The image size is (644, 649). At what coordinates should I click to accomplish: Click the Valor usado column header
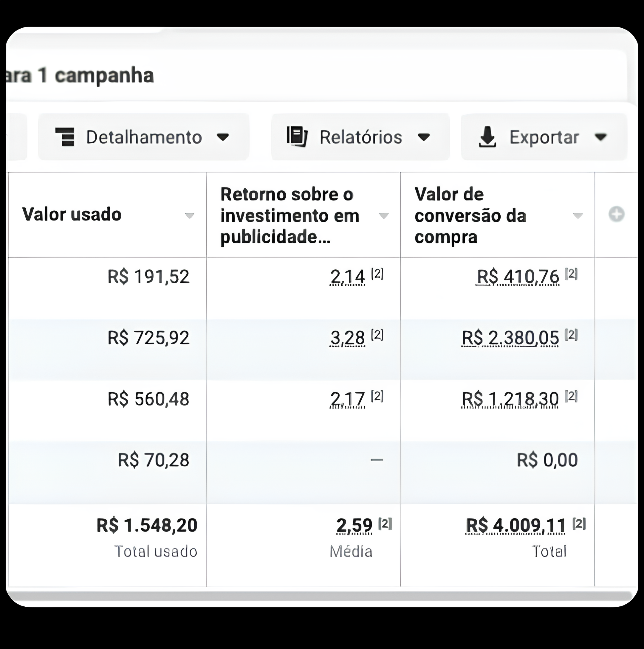click(x=72, y=214)
